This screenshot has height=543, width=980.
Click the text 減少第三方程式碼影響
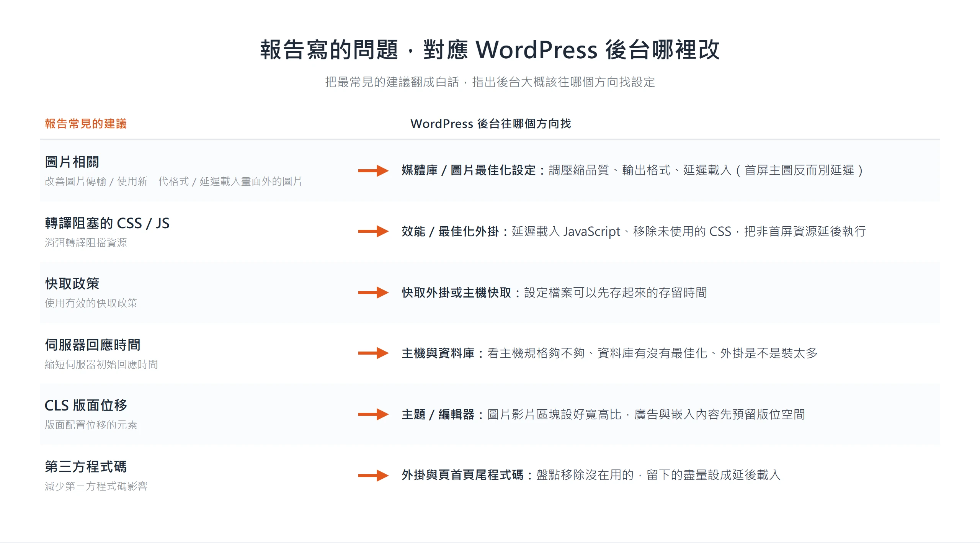[96, 486]
